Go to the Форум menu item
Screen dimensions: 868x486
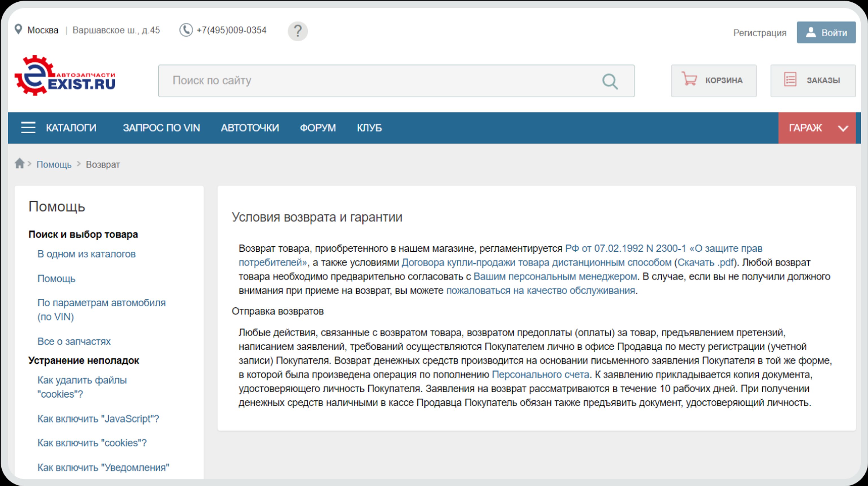[x=317, y=128]
